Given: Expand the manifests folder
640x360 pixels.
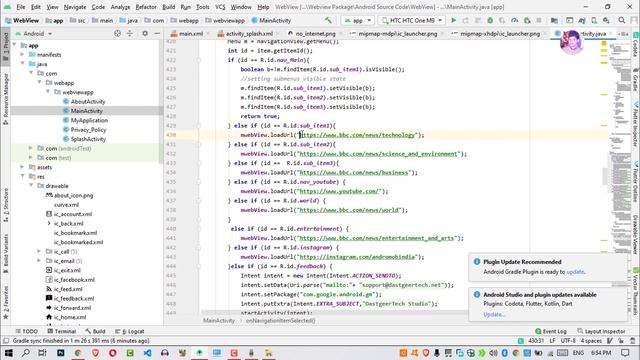Looking at the screenshot, I should point(22,55).
